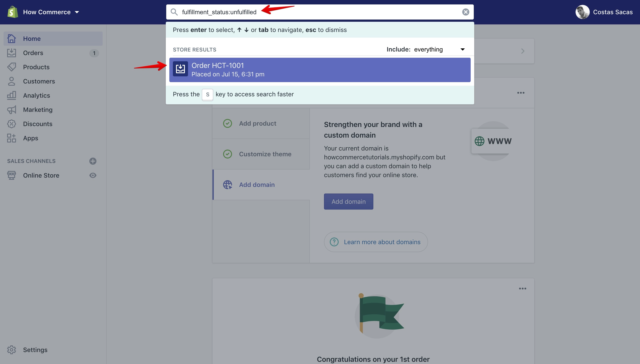Click the SALES CHANNELS section label
This screenshot has height=364, width=640.
(31, 161)
